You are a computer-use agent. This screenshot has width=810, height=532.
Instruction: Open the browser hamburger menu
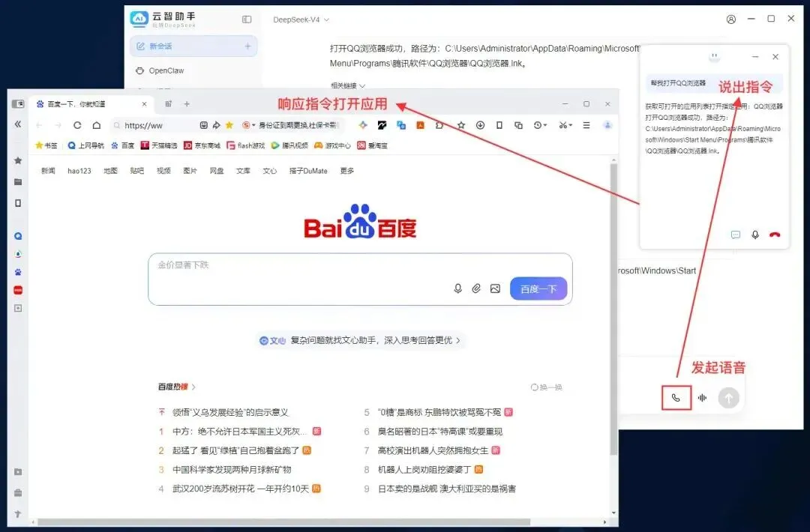pos(586,125)
